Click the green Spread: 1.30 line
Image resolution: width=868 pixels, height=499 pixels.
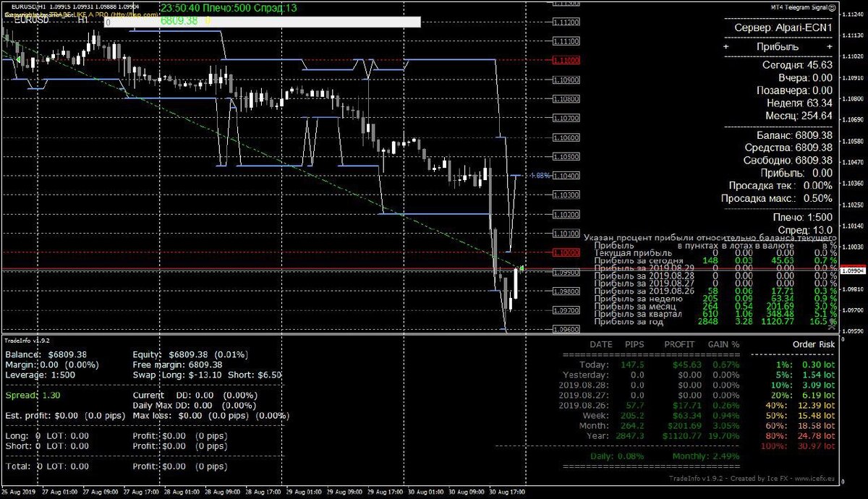click(x=33, y=396)
